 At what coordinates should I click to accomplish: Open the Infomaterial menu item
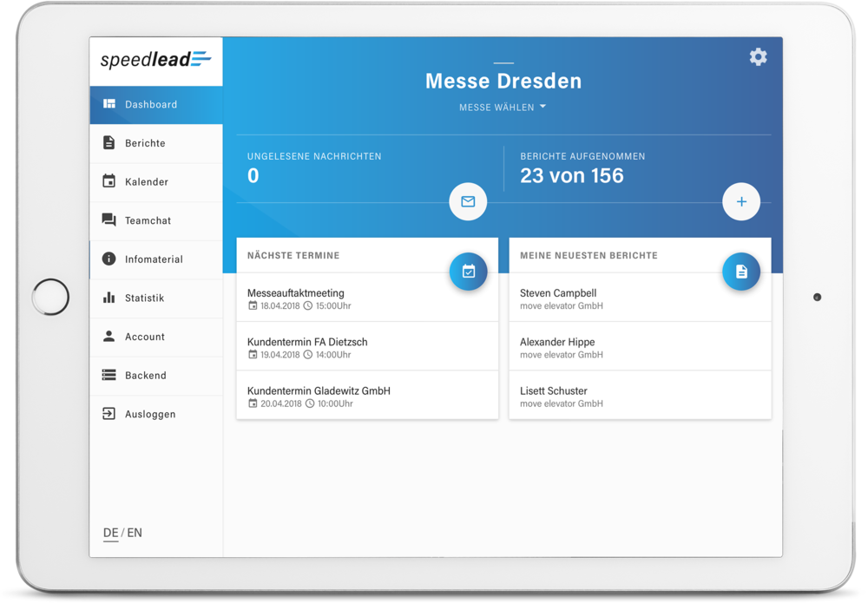pyautogui.click(x=156, y=259)
